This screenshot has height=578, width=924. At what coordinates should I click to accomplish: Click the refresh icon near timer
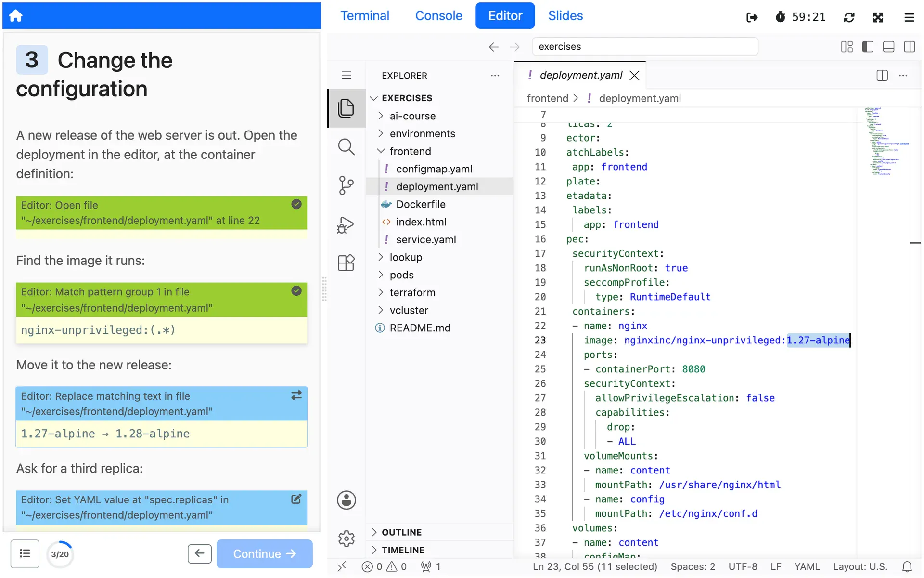point(849,17)
